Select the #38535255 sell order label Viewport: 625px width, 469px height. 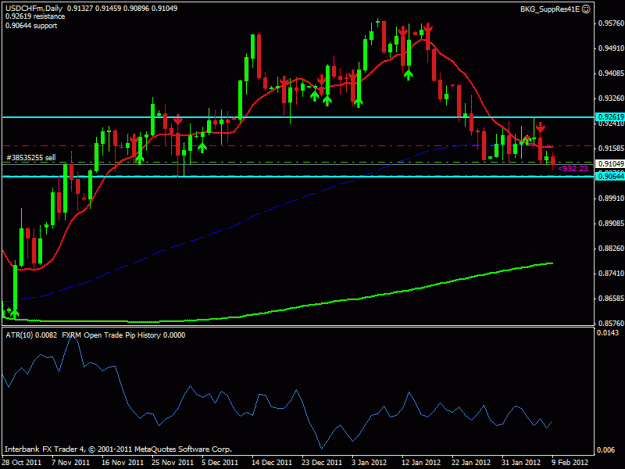click(31, 158)
